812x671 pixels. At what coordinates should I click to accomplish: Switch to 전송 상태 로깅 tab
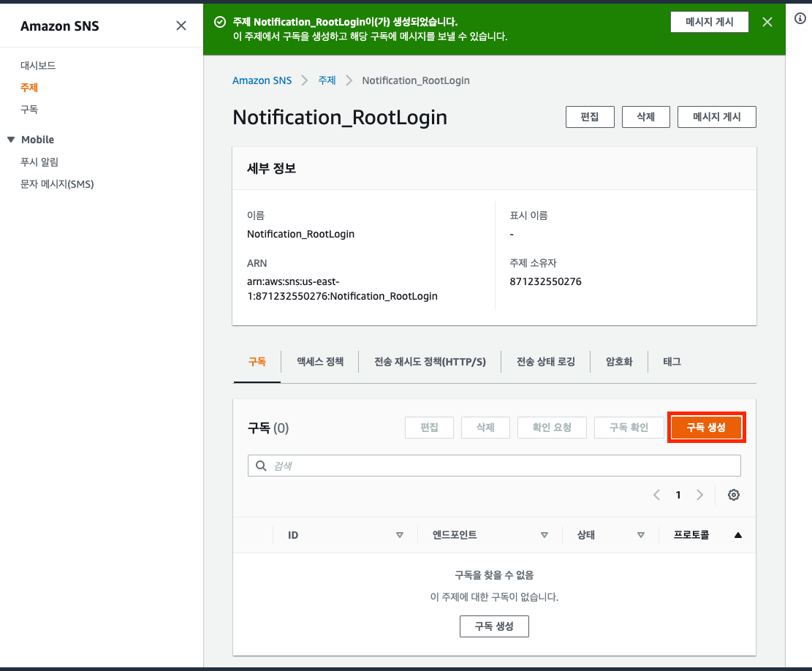[x=546, y=361]
